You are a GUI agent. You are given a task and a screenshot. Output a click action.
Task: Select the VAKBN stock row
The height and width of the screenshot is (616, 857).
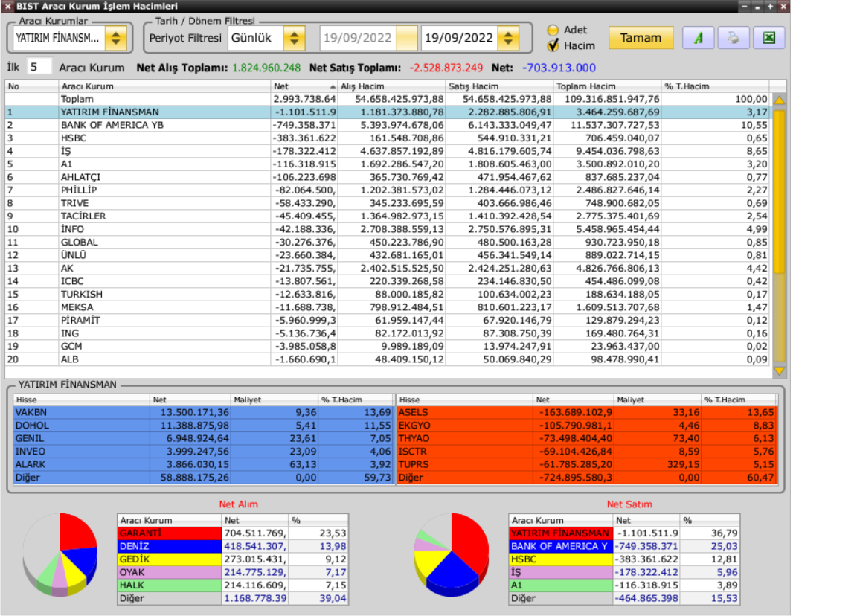pyautogui.click(x=203, y=413)
